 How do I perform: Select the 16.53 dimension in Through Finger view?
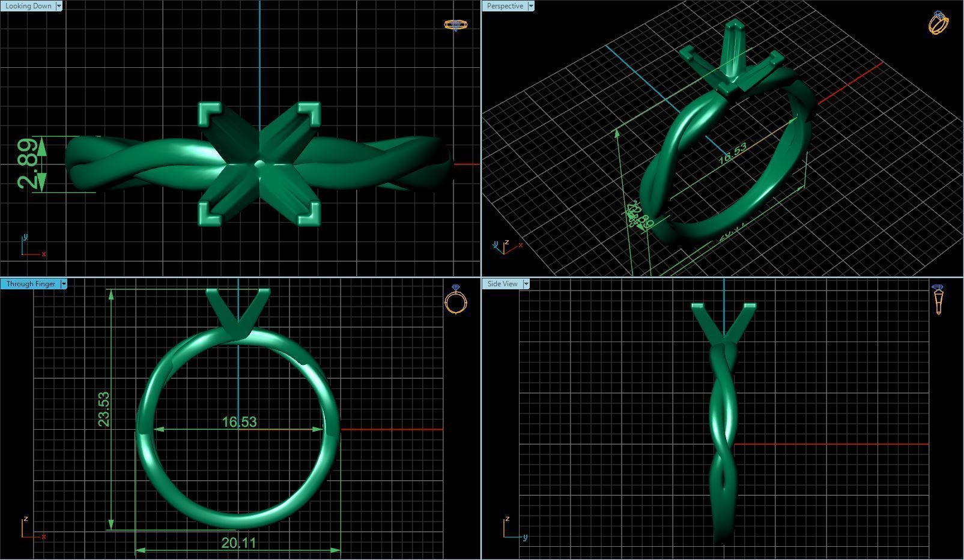(x=239, y=422)
